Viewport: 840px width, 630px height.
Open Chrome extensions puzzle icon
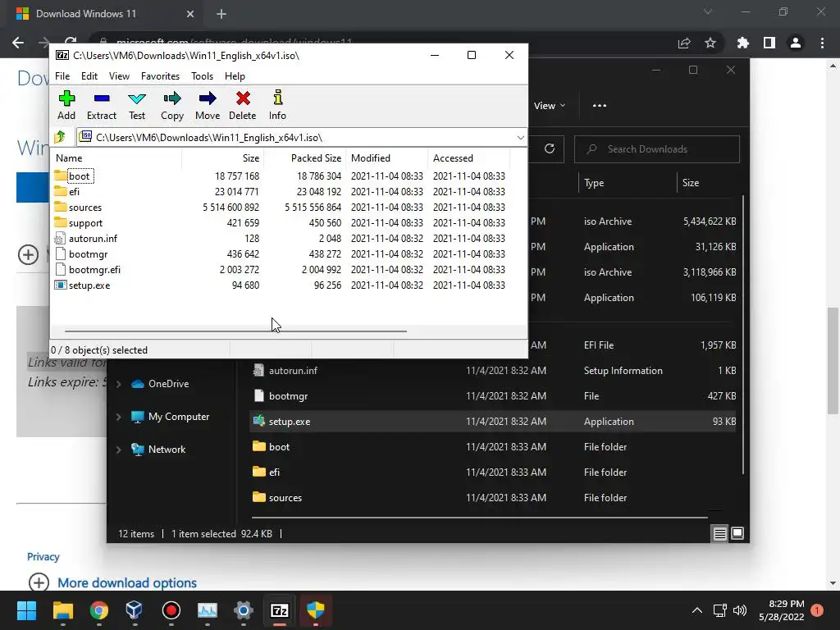click(742, 43)
